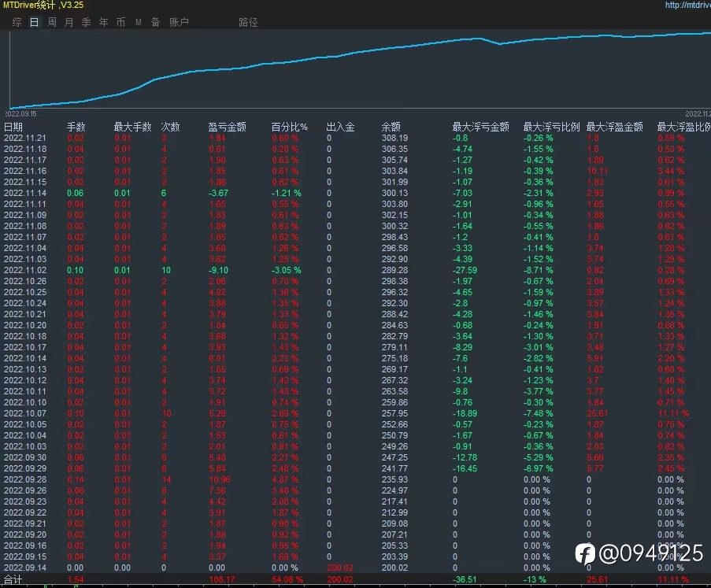Select the 日 daily tab
The height and width of the screenshot is (588, 711).
click(x=35, y=22)
